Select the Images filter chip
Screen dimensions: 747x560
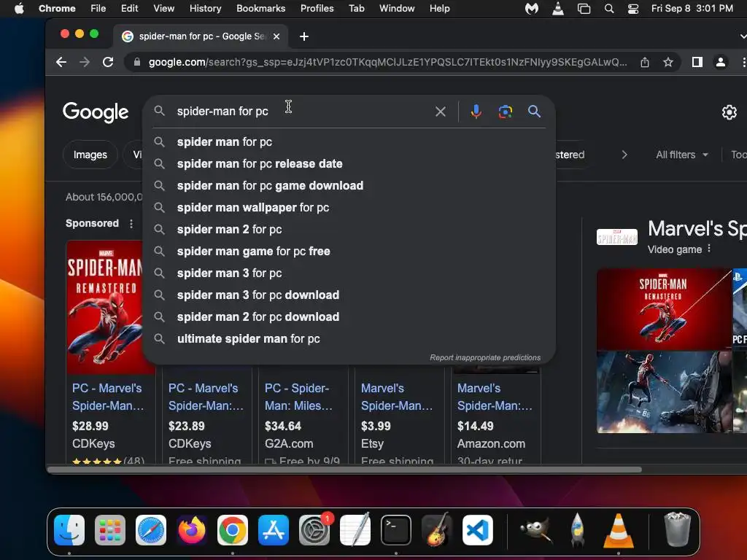click(x=90, y=155)
